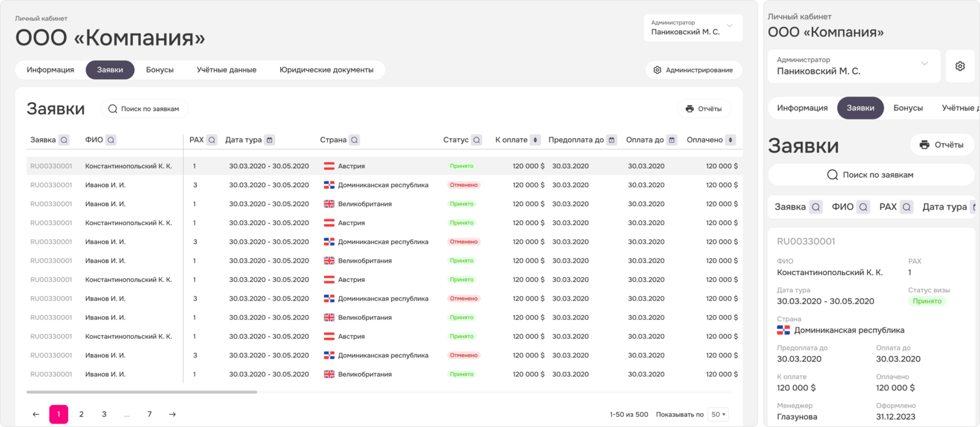This screenshot has height=427, width=980.
Task: Click the standalone gear button in mobile panel
Action: point(960,66)
